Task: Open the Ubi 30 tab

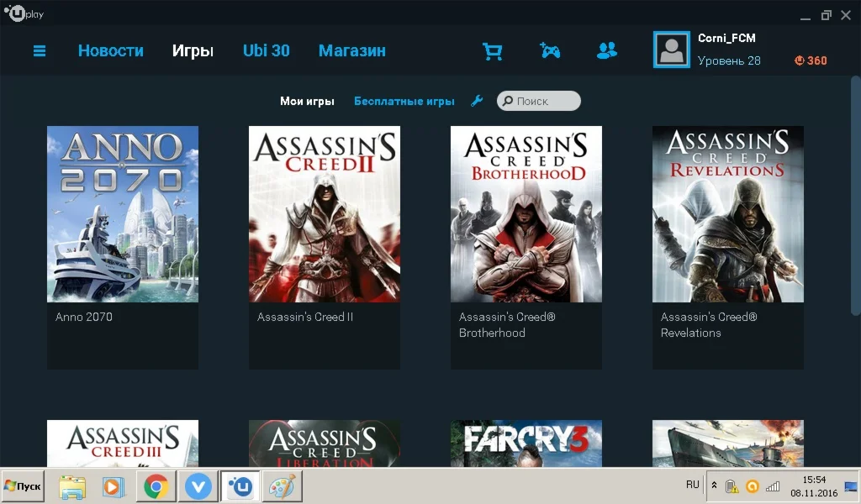Action: (266, 51)
